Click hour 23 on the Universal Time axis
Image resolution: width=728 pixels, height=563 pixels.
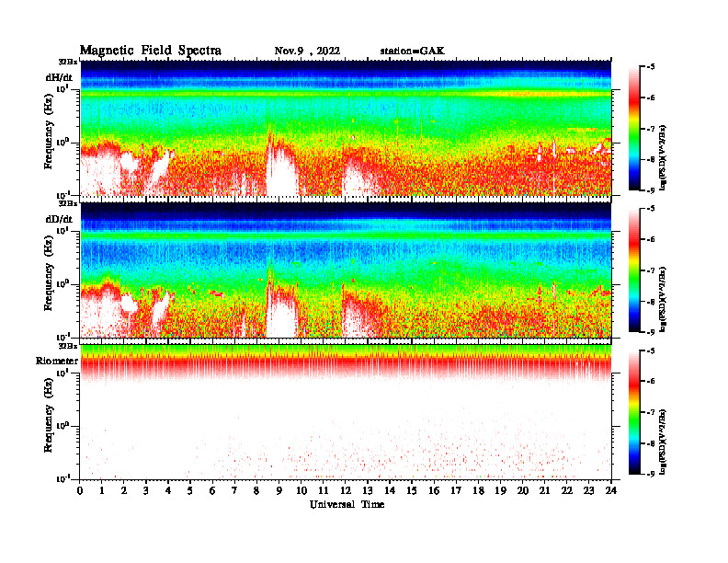tap(588, 490)
